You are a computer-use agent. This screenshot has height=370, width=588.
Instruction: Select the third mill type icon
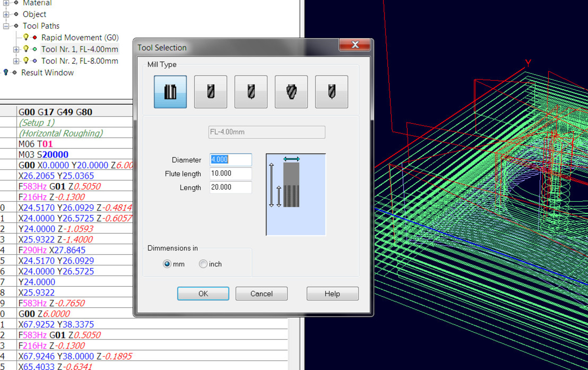(x=251, y=92)
